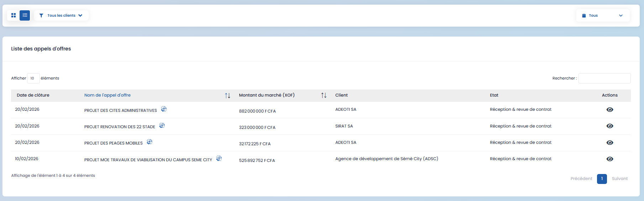Switch to grid view layout

coord(14,16)
